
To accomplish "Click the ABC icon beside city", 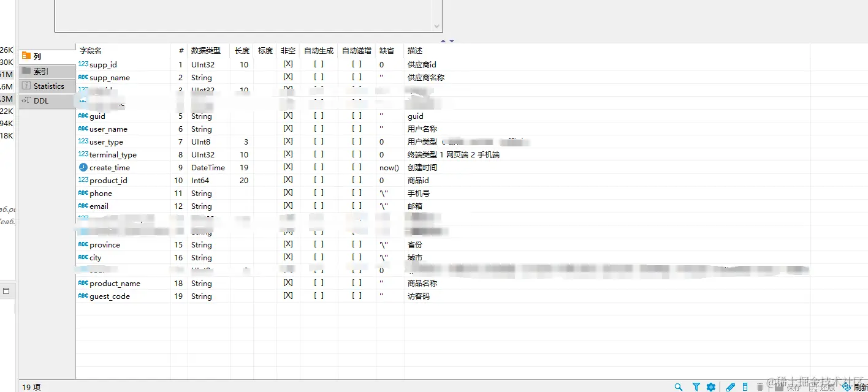I will tap(83, 257).
